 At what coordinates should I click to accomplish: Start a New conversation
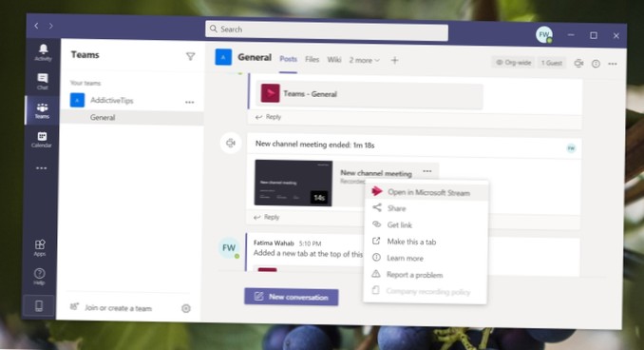click(x=292, y=297)
